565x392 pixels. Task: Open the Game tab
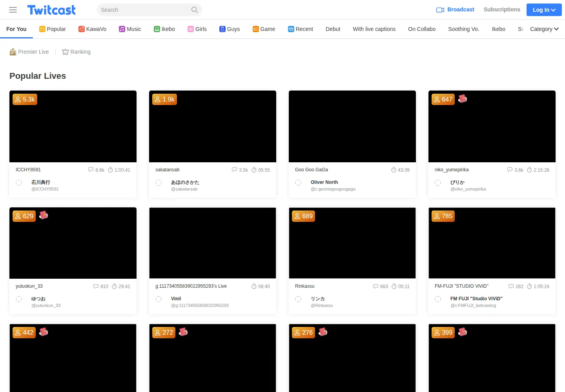coord(264,29)
